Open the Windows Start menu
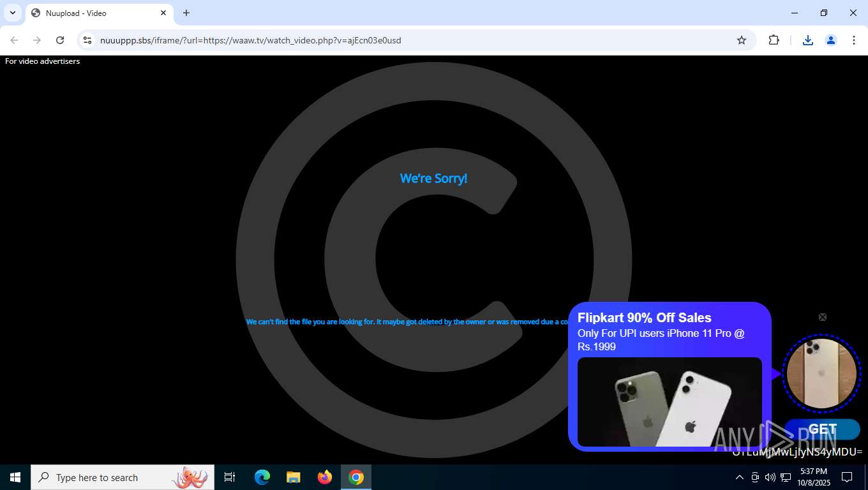This screenshot has height=490, width=868. (x=15, y=477)
